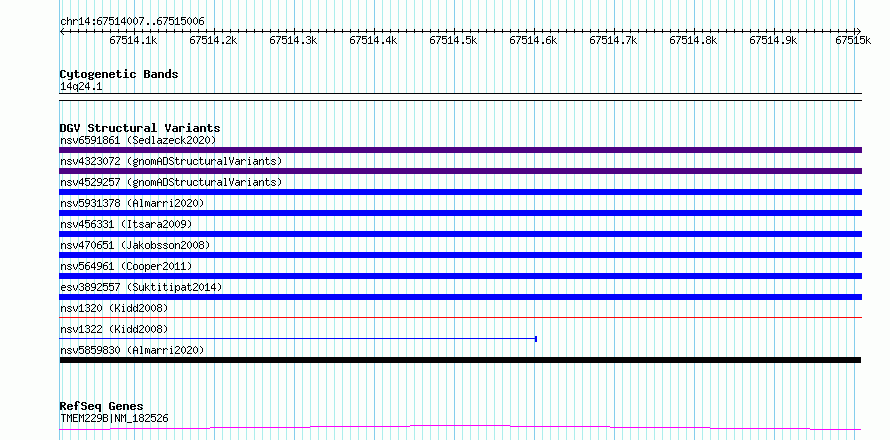Select the magenta TMEM229B gene track line
This screenshot has height=440, width=890.
[x=460, y=427]
